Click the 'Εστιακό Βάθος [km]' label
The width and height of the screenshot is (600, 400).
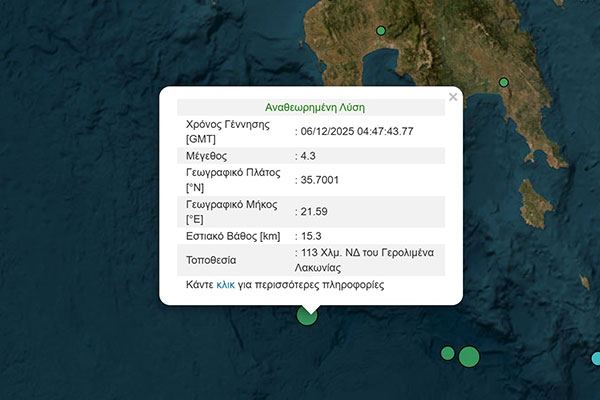[x=232, y=236]
